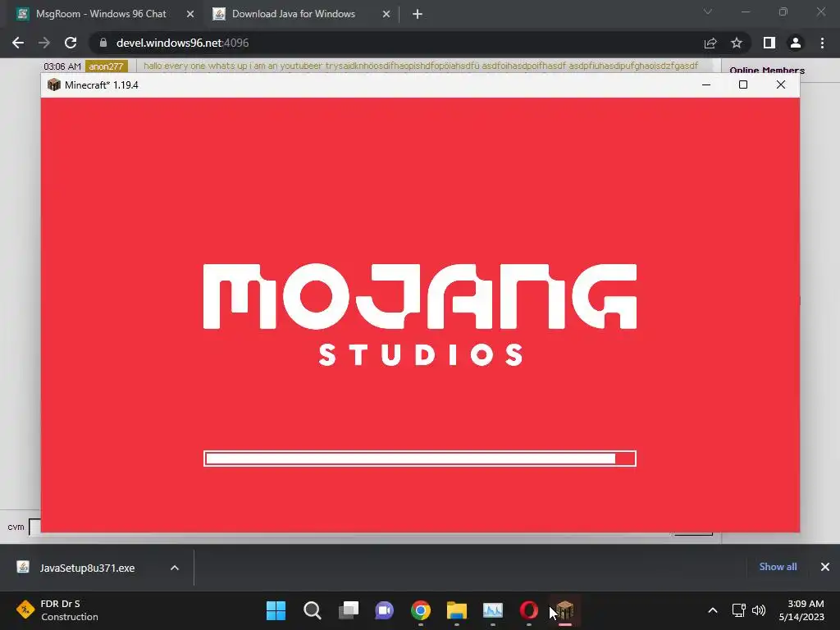Viewport: 840px width, 630px height.
Task: Close the Minecraft 1.19.4 window
Action: (x=781, y=84)
